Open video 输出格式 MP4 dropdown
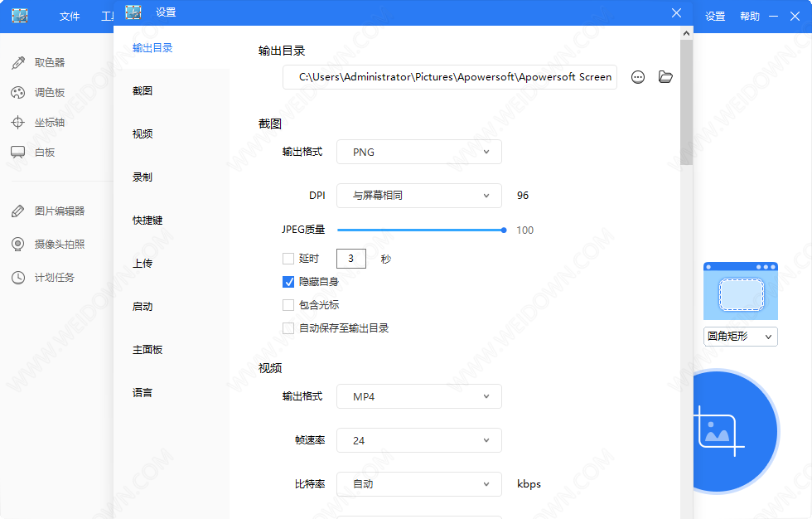 point(419,397)
